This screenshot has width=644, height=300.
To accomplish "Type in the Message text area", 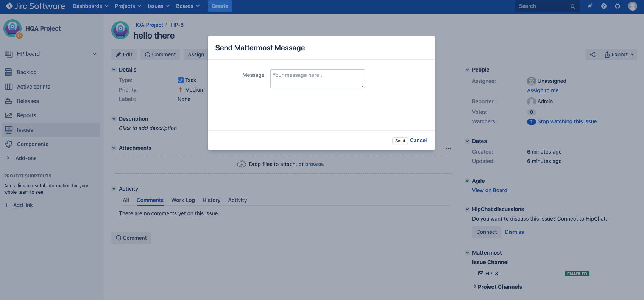I will [317, 79].
